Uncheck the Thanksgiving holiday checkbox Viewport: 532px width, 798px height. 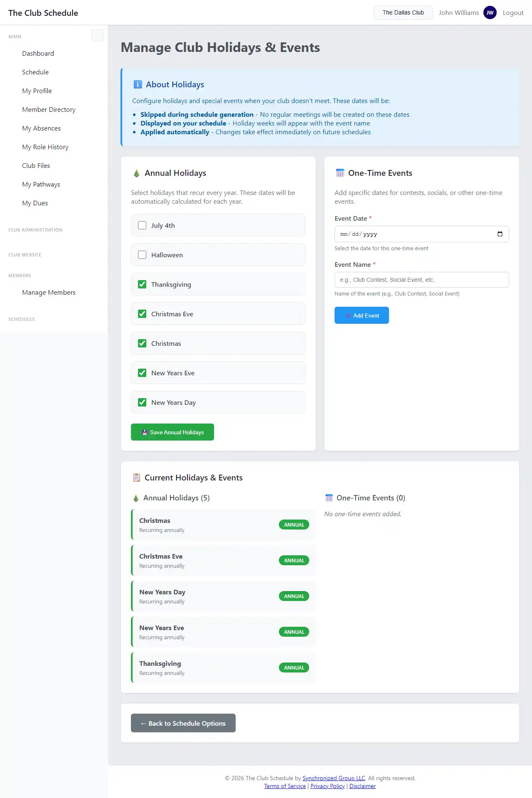[x=142, y=284]
